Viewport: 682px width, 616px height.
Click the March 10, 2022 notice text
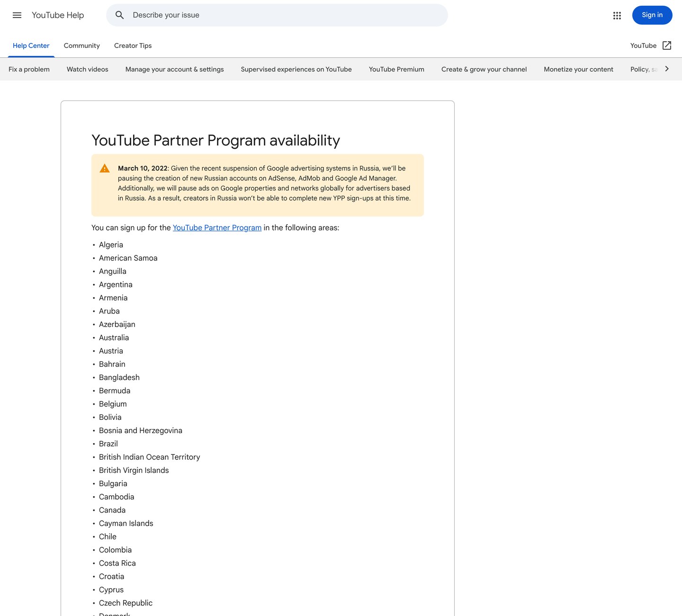click(x=264, y=183)
